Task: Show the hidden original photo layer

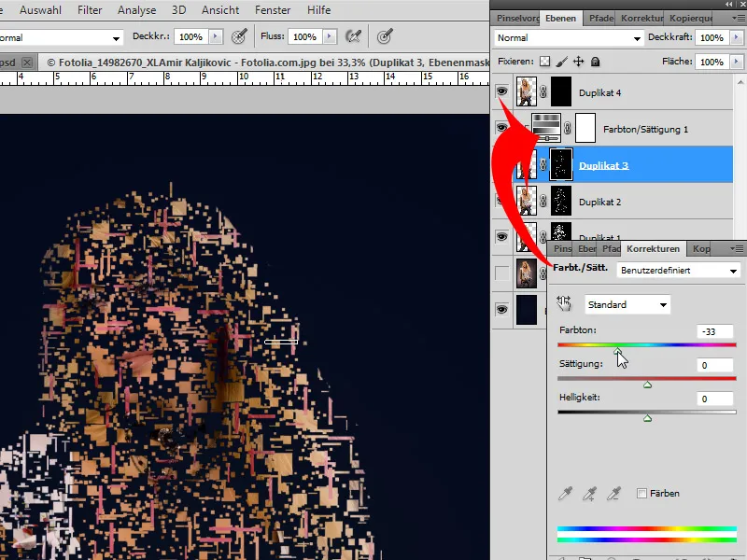Action: (501, 273)
